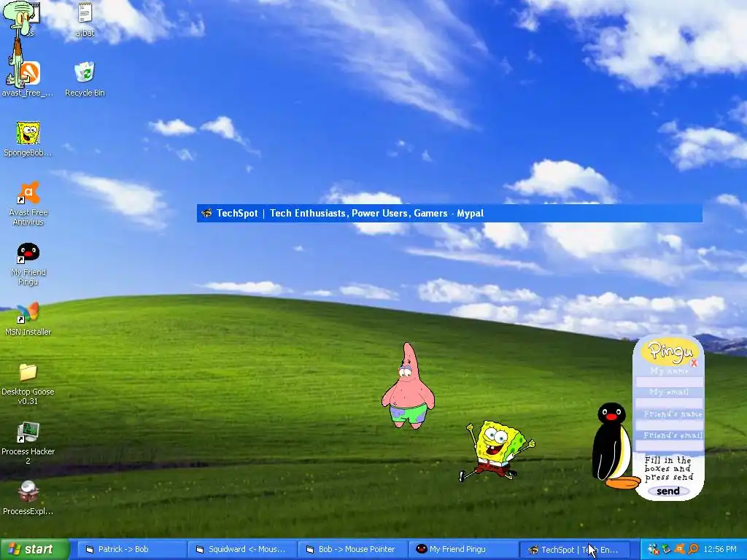Close the Pingu form with the red X
747x560 pixels.
pos(694,363)
